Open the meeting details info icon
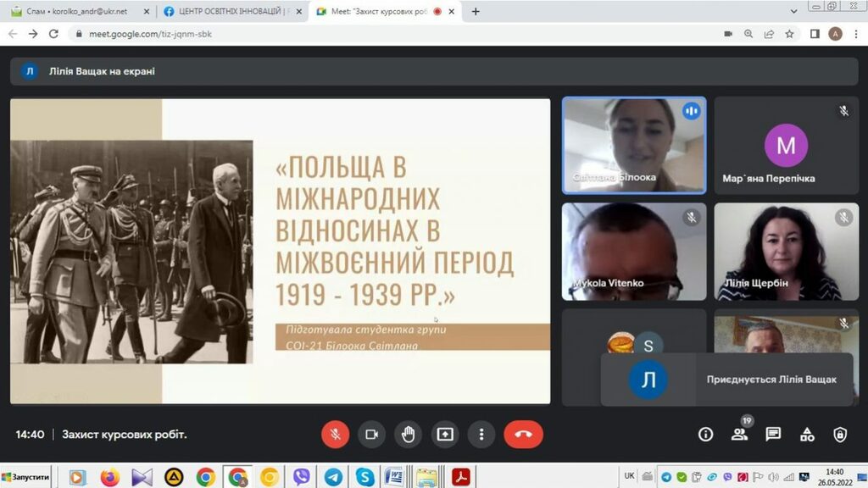This screenshot has width=868, height=488. point(705,435)
